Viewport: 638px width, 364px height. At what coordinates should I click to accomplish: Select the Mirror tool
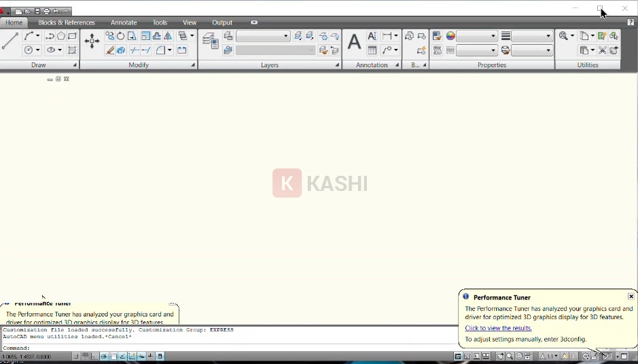tap(168, 36)
